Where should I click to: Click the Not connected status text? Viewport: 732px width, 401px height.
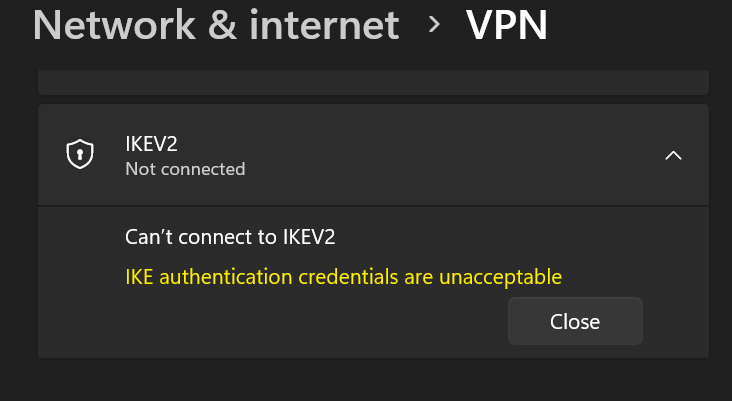(x=185, y=169)
